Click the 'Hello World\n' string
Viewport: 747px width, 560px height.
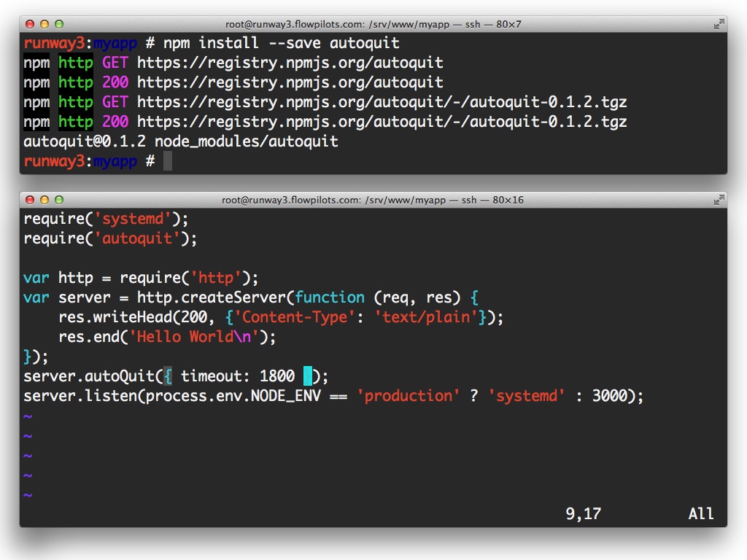tap(194, 337)
